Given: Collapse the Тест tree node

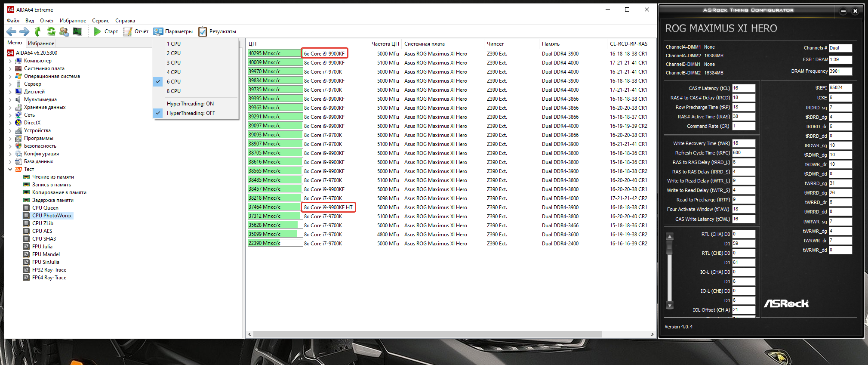Looking at the screenshot, I should click(x=10, y=169).
